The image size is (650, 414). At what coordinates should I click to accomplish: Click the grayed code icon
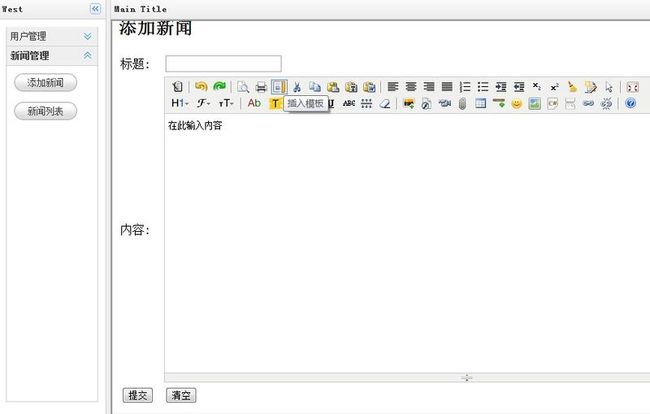click(553, 104)
